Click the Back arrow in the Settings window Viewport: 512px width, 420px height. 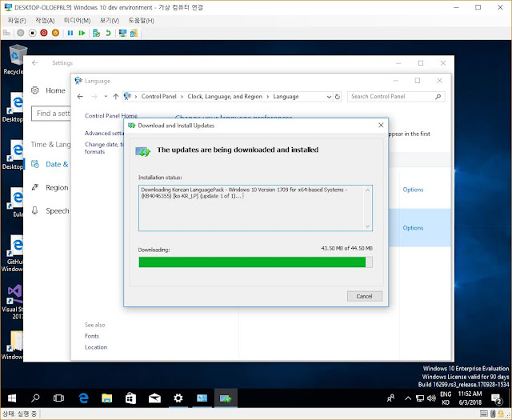coord(35,62)
